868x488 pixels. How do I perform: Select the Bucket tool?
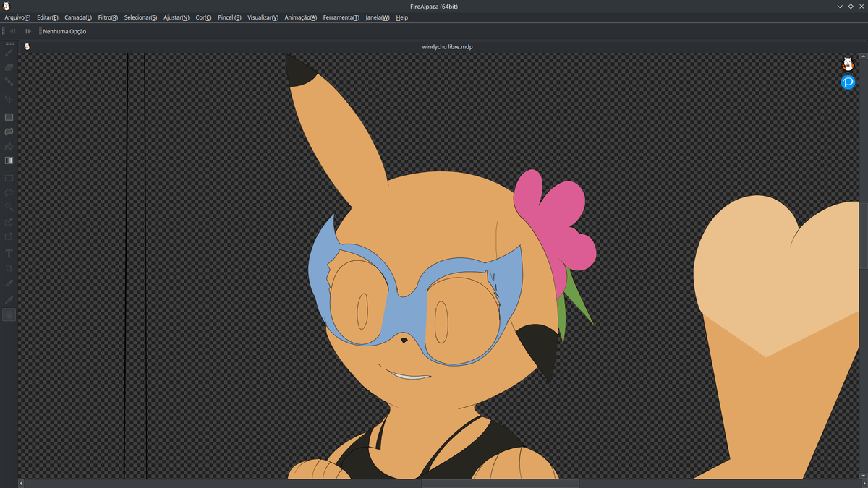pyautogui.click(x=9, y=147)
